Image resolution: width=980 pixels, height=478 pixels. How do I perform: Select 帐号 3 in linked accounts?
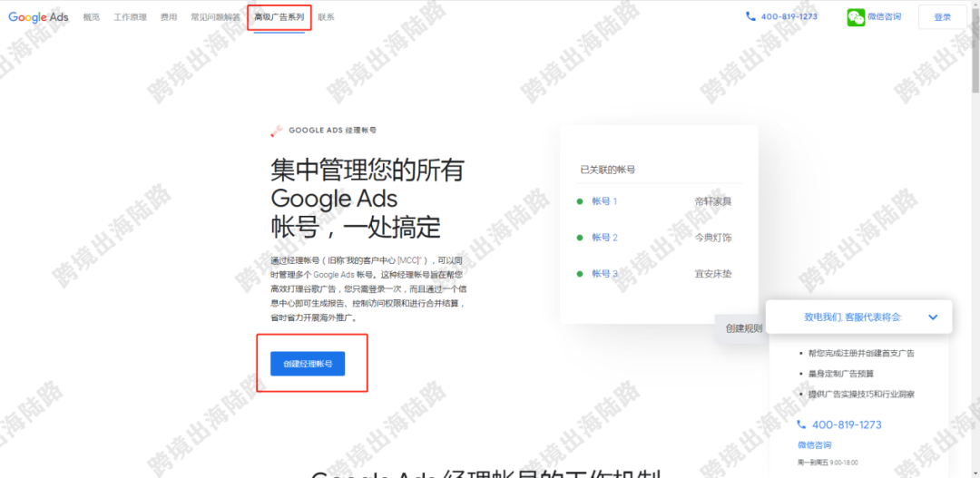tap(605, 274)
